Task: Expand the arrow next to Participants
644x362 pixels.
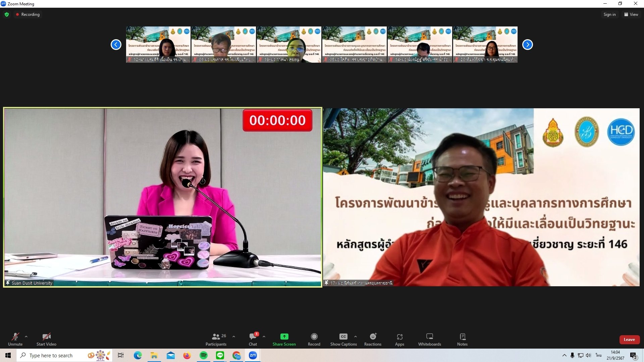Action: pos(234,337)
